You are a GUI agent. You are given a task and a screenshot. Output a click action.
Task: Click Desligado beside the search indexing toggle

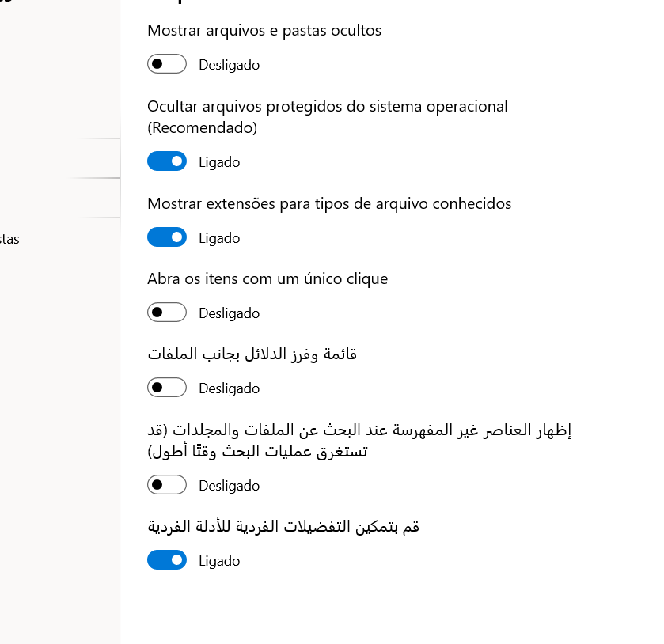tap(229, 486)
